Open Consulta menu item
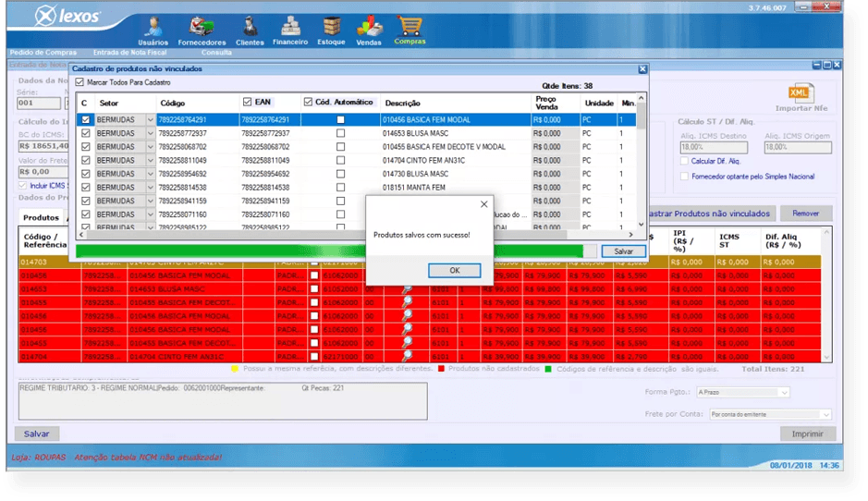The image size is (868, 501). (x=216, y=53)
